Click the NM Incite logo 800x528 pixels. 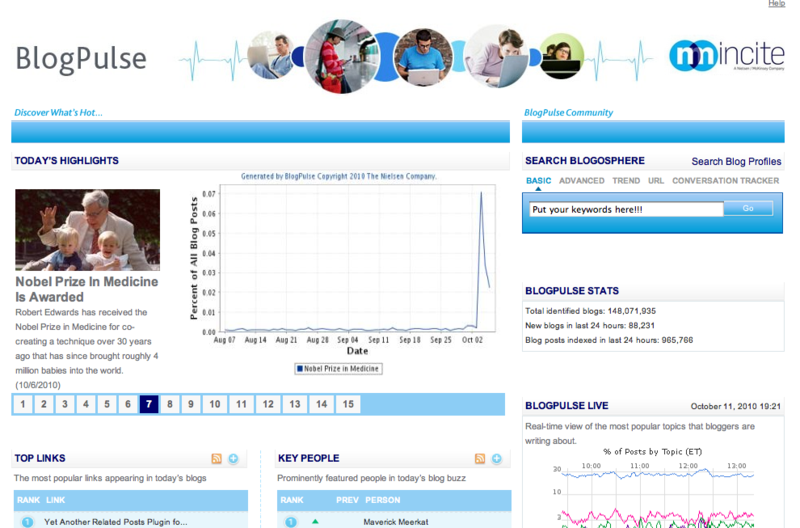(x=727, y=56)
